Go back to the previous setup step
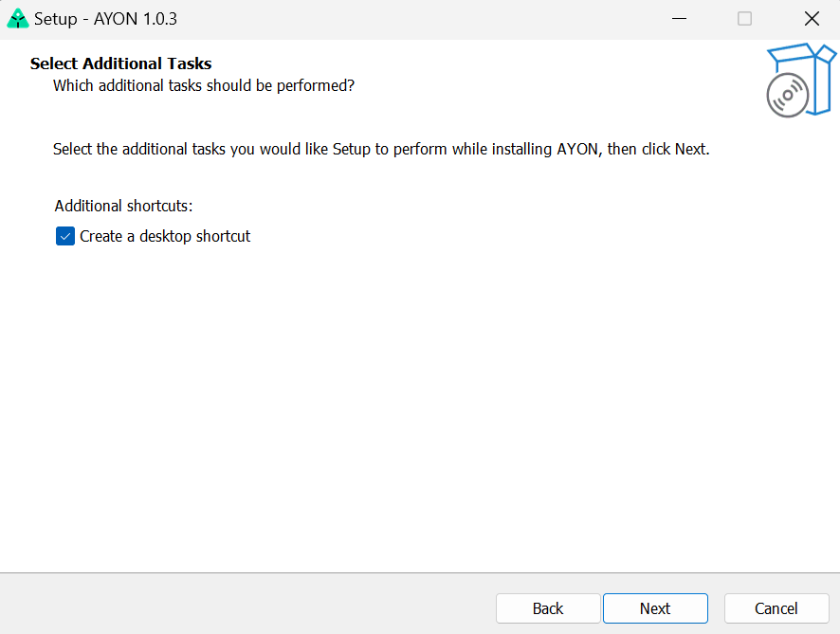Screen dimensions: 840x634 coord(547,608)
